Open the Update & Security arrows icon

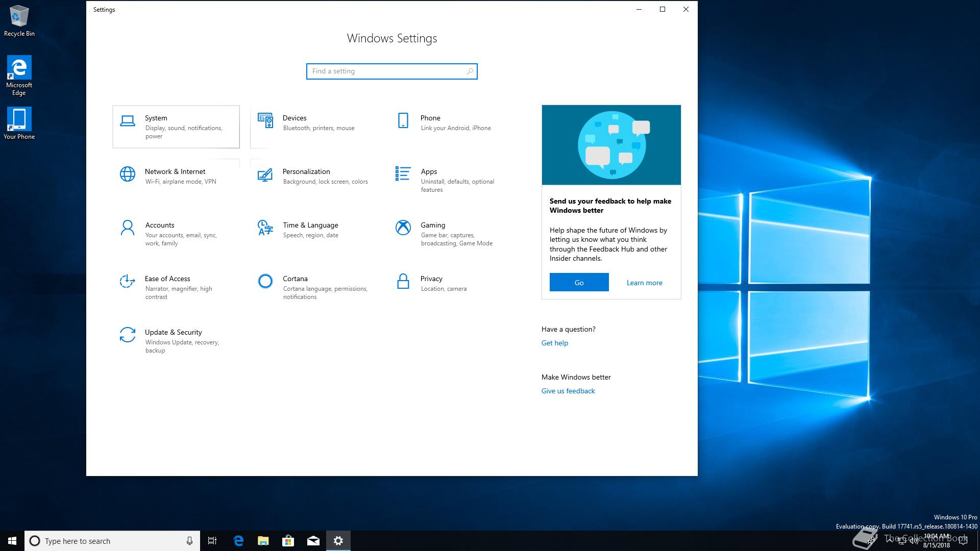[x=128, y=335]
